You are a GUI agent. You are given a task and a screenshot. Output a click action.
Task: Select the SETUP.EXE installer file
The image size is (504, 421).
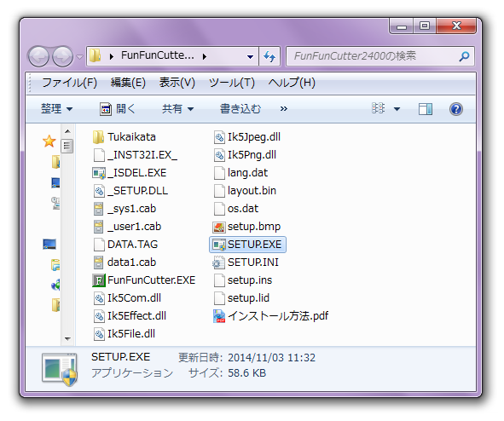(x=247, y=245)
